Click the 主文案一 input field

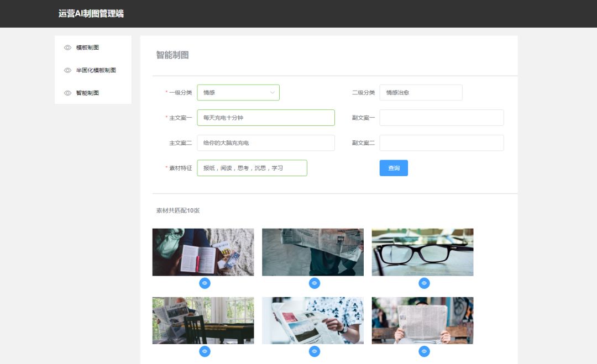(x=266, y=118)
